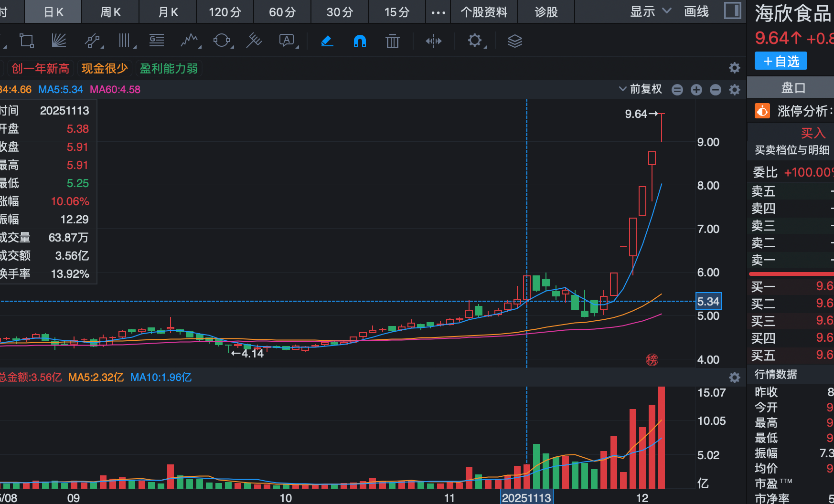The image size is (834, 504).
Task: Select the blue pencil annotation tool
Action: tap(327, 41)
